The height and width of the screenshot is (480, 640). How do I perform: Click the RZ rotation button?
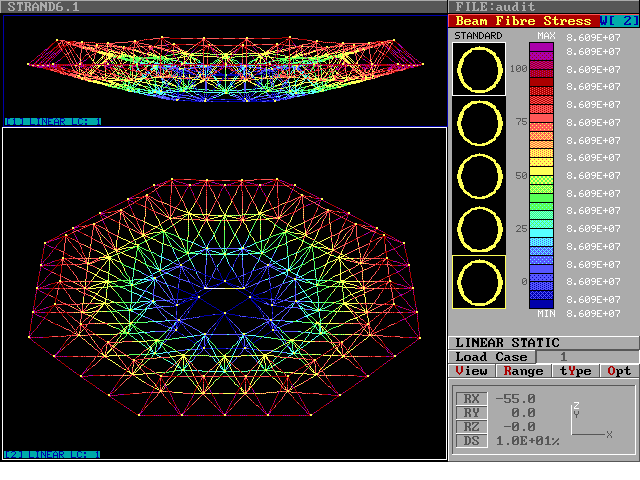(x=470, y=427)
